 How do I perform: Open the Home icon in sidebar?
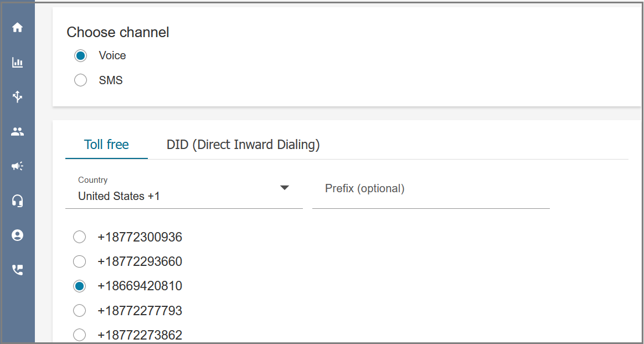[x=17, y=28]
